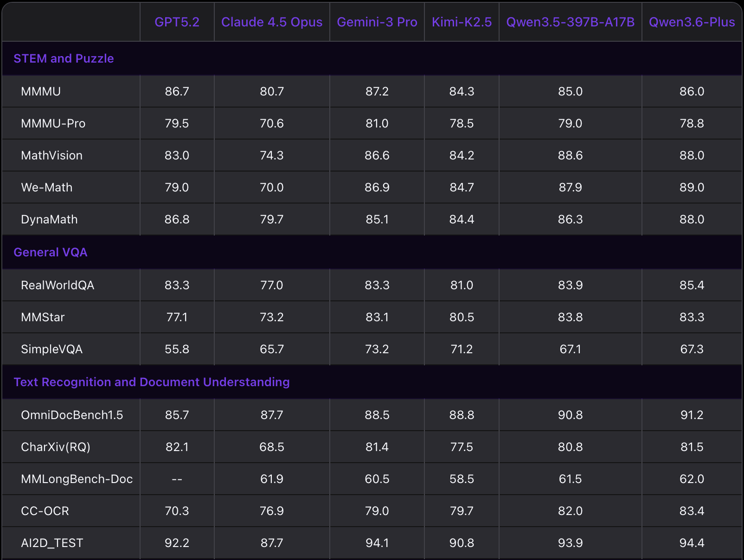Click the MMMU row label

point(41,91)
